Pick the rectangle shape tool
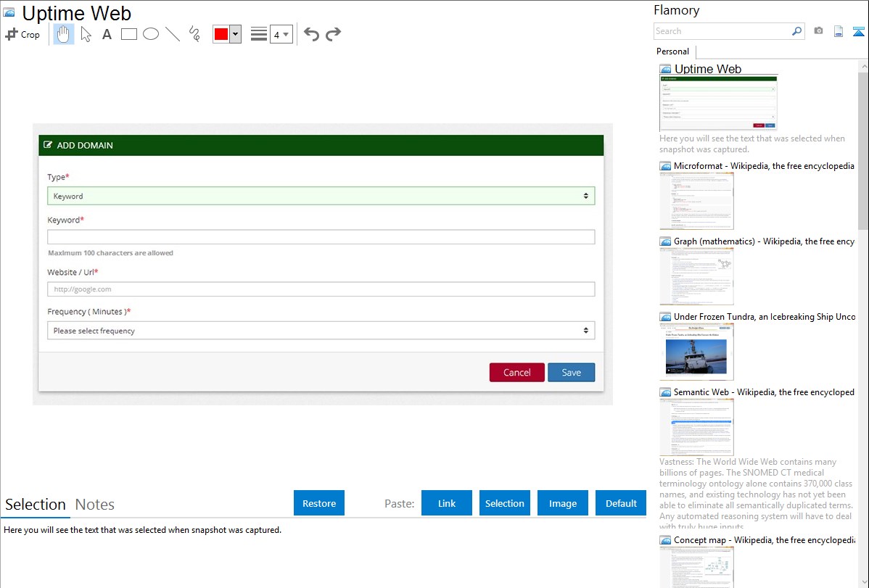Screen dimensions: 869x588 (129, 34)
